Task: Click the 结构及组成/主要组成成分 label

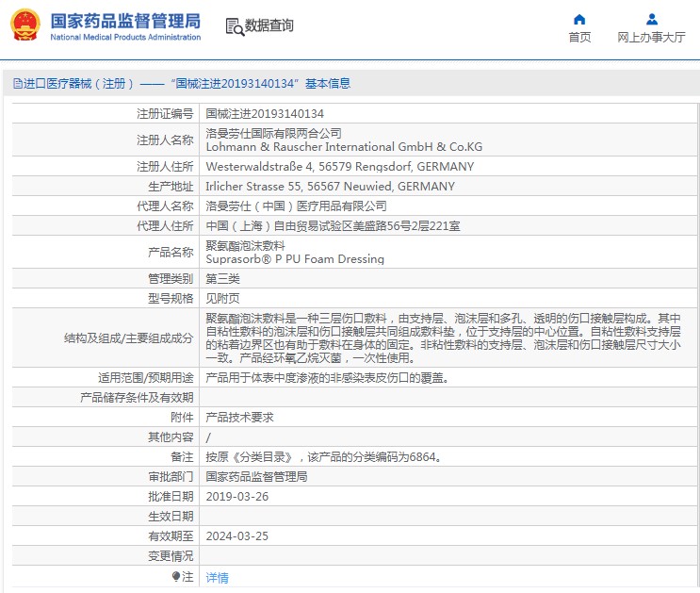Action: click(128, 338)
